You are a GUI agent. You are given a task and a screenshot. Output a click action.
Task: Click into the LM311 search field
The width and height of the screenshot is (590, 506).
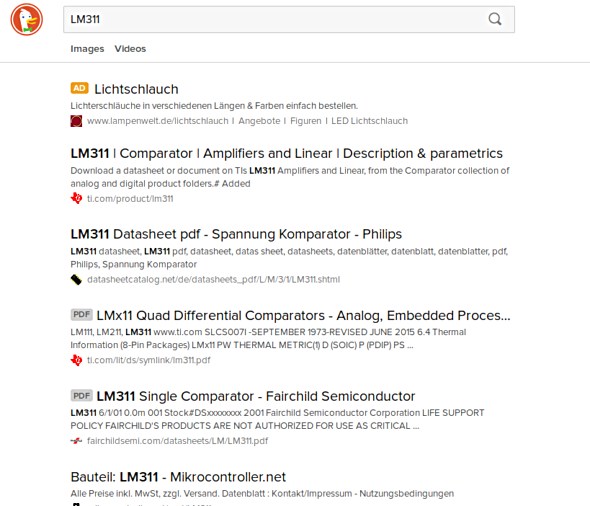click(275, 19)
